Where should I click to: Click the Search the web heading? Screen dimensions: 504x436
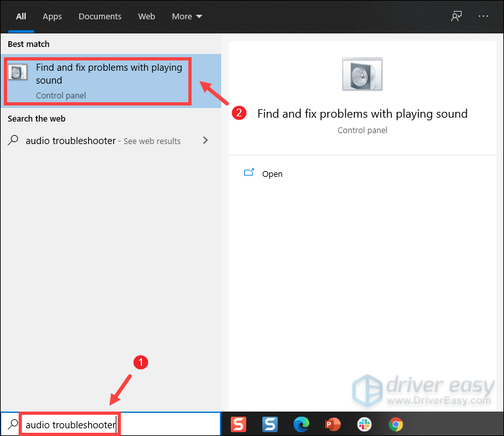click(36, 118)
